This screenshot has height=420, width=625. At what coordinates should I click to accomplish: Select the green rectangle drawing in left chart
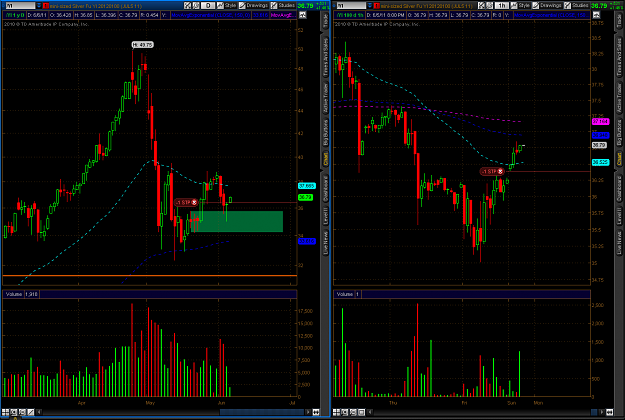coord(237,222)
